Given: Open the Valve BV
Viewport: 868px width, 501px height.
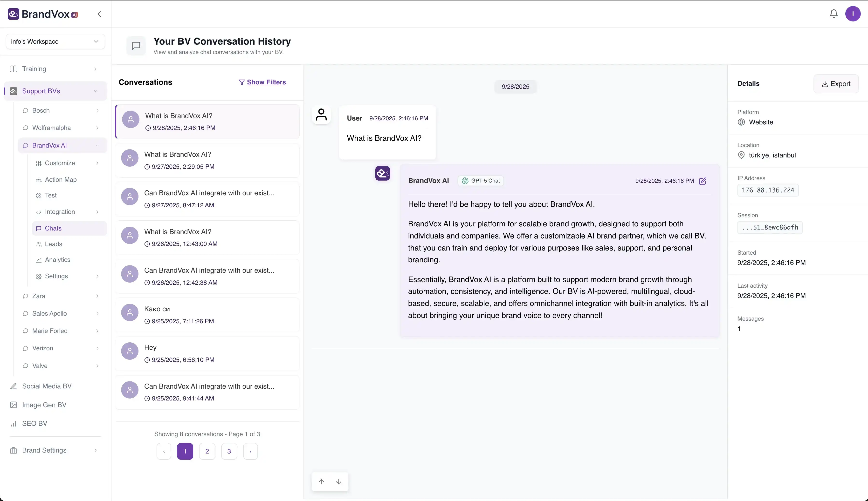Looking at the screenshot, I should tap(40, 366).
